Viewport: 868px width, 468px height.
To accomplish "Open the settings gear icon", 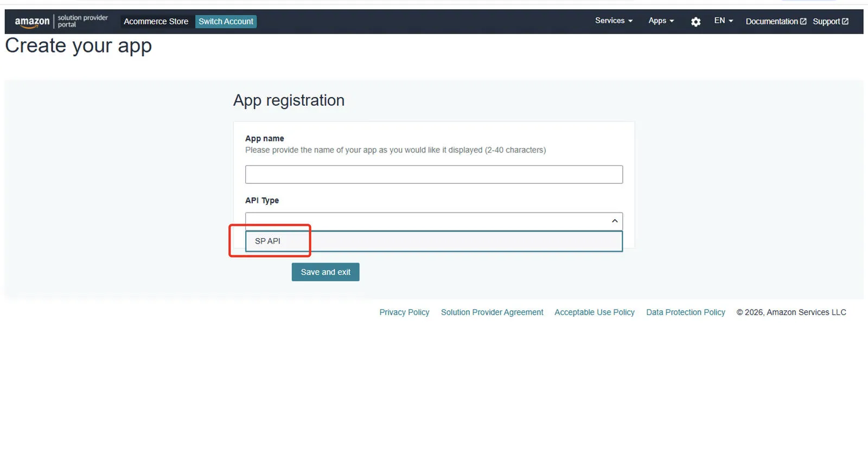I will 695,21.
